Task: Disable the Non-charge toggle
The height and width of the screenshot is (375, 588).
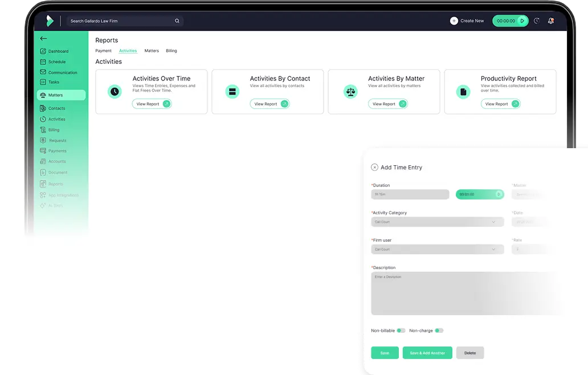Action: coord(439,331)
